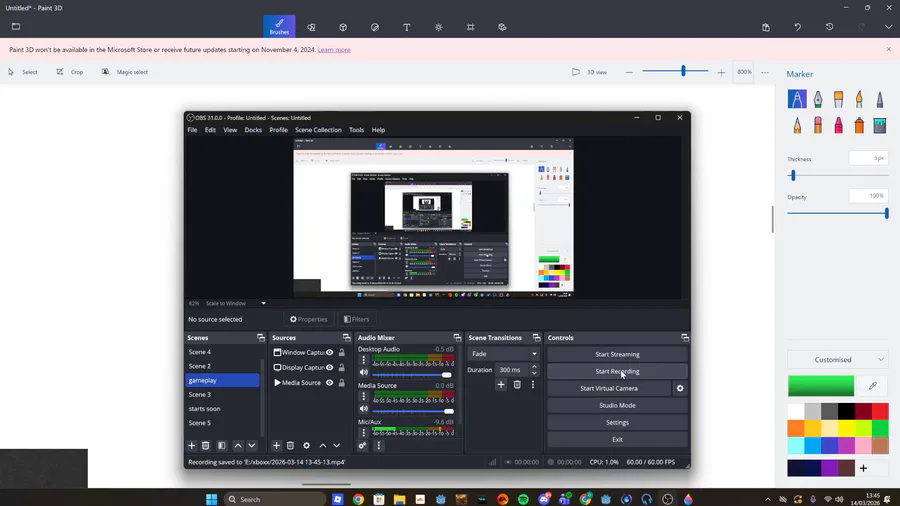Open the Effects tool in Paint 3D
The width and height of the screenshot is (900, 506).
439,27
